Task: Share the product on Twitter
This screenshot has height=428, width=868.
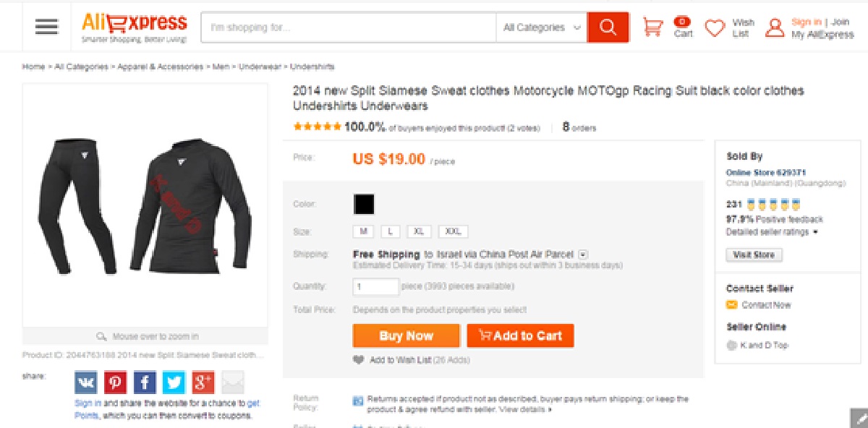Action: pos(174,382)
